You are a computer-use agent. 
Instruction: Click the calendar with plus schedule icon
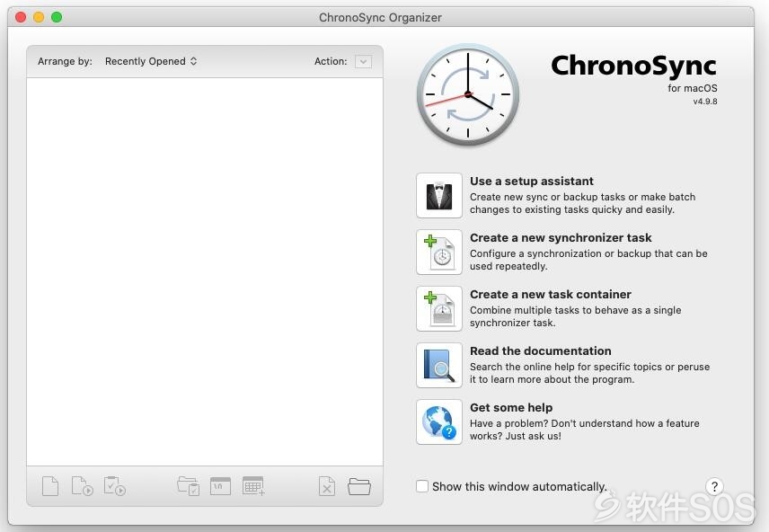pos(253,486)
